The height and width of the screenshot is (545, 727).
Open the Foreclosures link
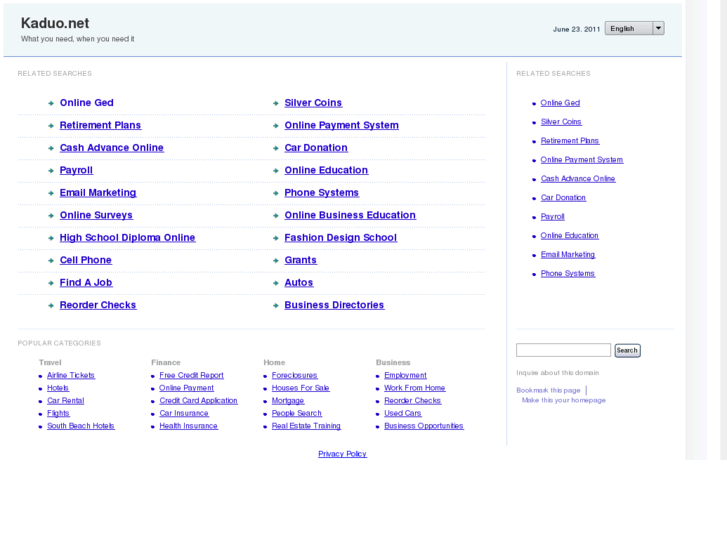click(x=294, y=375)
